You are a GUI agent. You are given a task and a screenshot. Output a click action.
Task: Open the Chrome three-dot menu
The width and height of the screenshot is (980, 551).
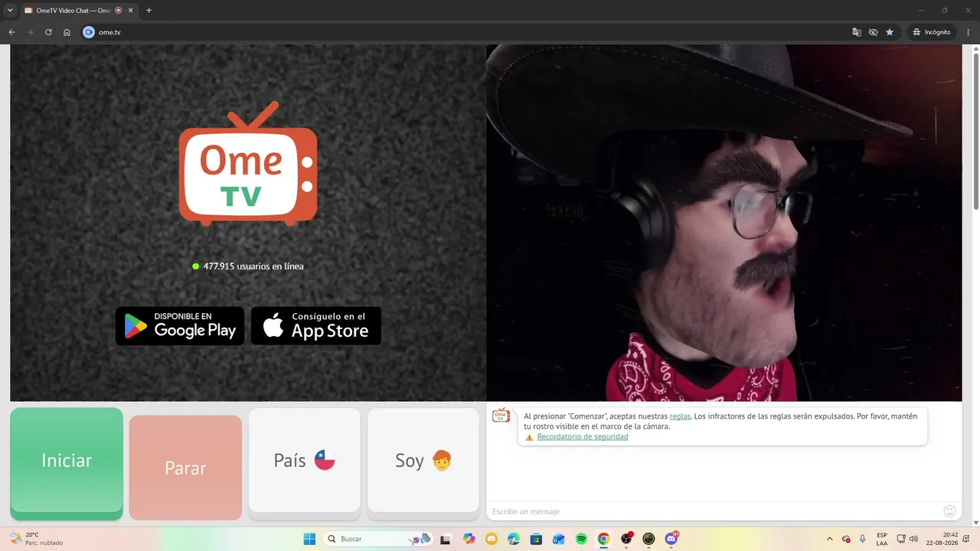[969, 32]
